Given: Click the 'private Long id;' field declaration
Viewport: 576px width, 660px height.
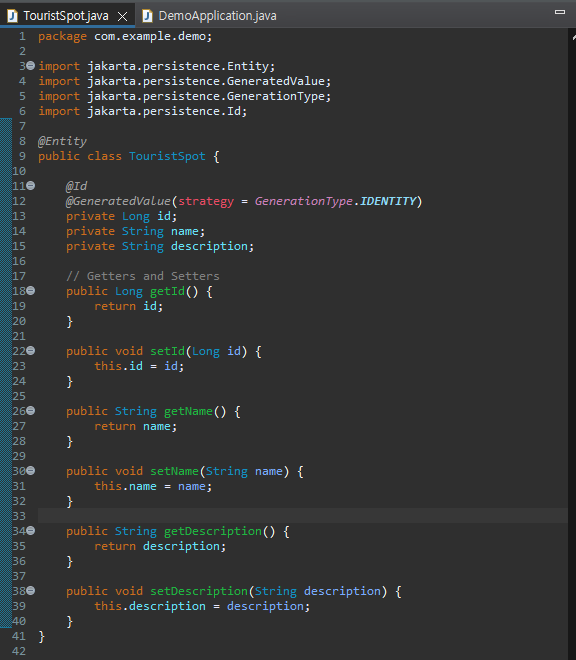Looking at the screenshot, I should (x=121, y=216).
